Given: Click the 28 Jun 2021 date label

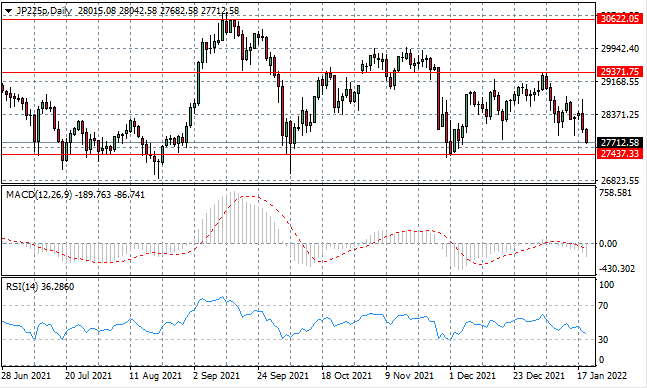Looking at the screenshot, I should pyautogui.click(x=26, y=376).
